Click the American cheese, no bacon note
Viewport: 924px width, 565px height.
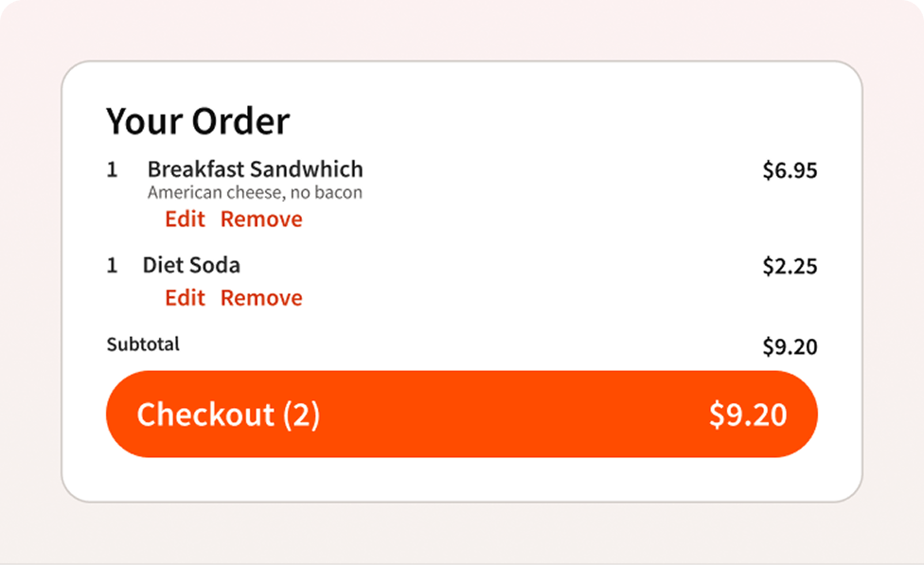(255, 193)
